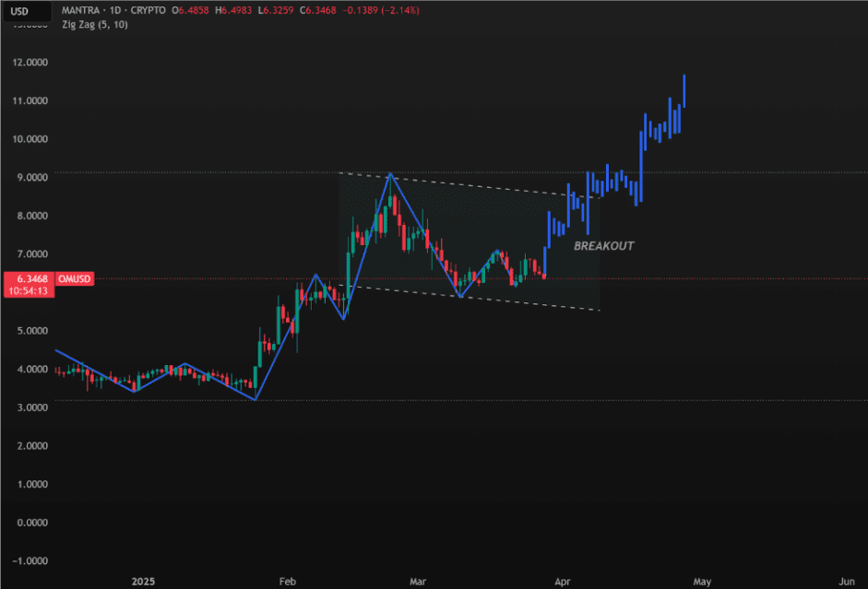Click the Feb time axis label
The width and height of the screenshot is (868, 589).
[287, 582]
